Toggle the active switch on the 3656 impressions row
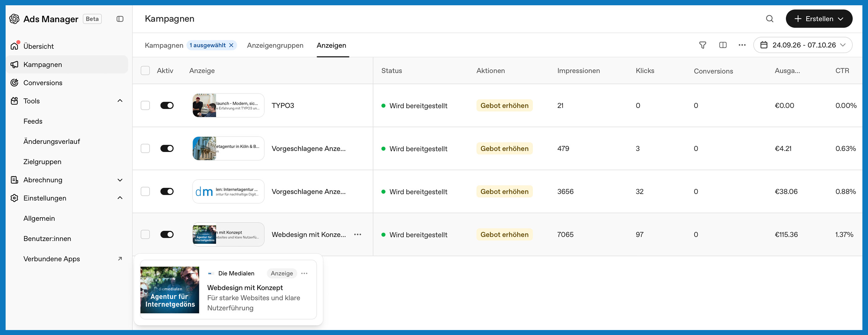Image resolution: width=868 pixels, height=335 pixels. (x=167, y=191)
